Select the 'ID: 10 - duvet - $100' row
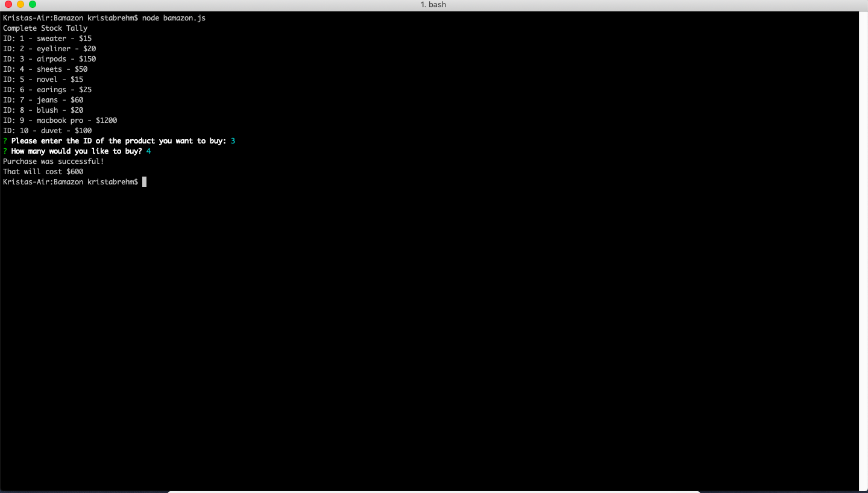The width and height of the screenshot is (868, 493). coord(48,131)
